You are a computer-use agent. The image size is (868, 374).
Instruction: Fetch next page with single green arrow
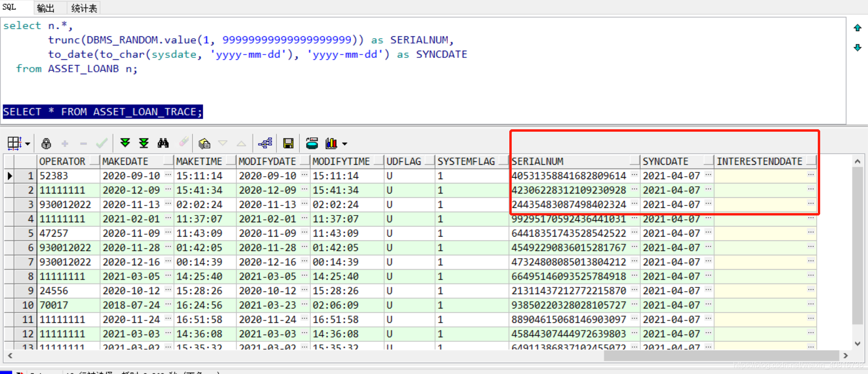[x=125, y=143]
